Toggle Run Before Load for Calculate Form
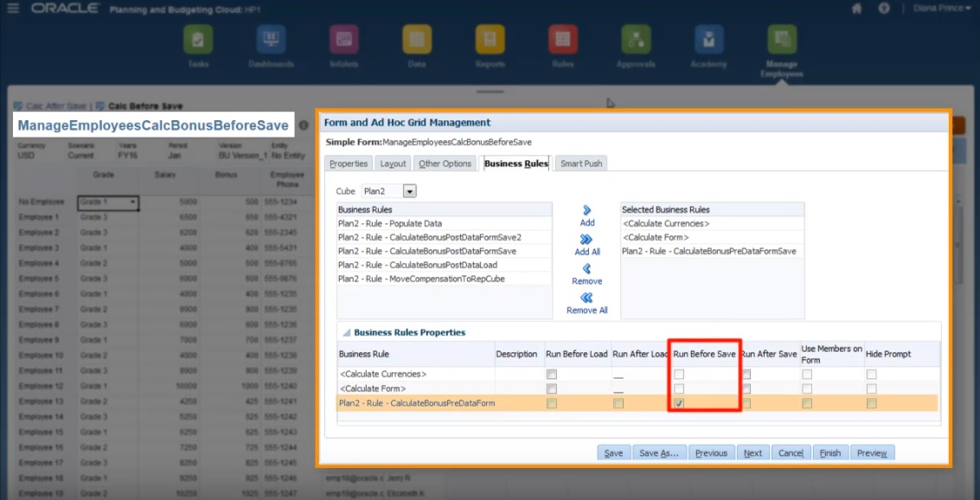This screenshot has height=500, width=980. (551, 388)
